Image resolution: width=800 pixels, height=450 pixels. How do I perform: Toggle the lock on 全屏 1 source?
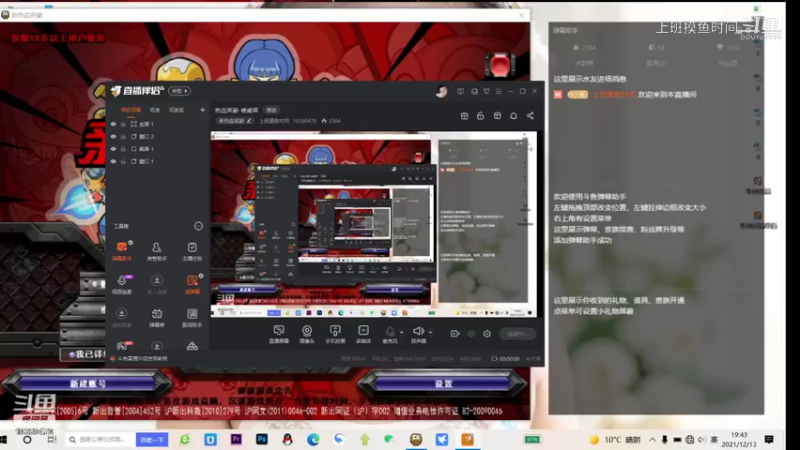(123, 124)
